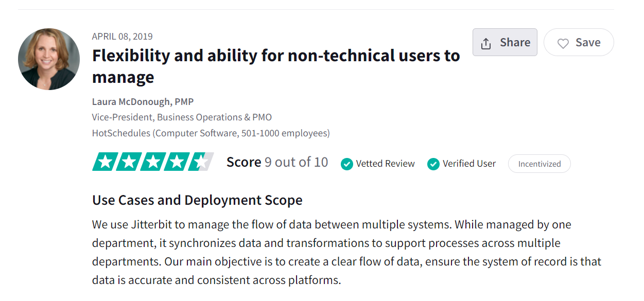This screenshot has width=644, height=301.
Task: Click the Vetted Review checkmark icon
Action: (347, 164)
